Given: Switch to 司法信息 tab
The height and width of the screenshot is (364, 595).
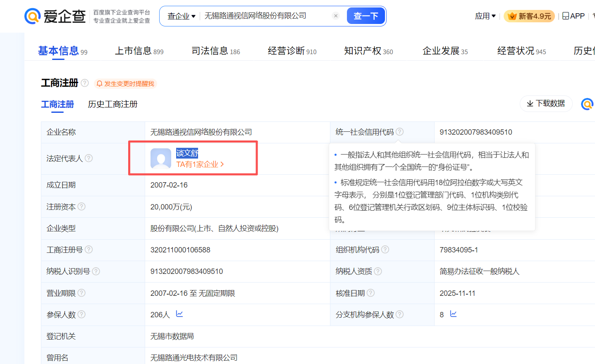Looking at the screenshot, I should tap(215, 51).
